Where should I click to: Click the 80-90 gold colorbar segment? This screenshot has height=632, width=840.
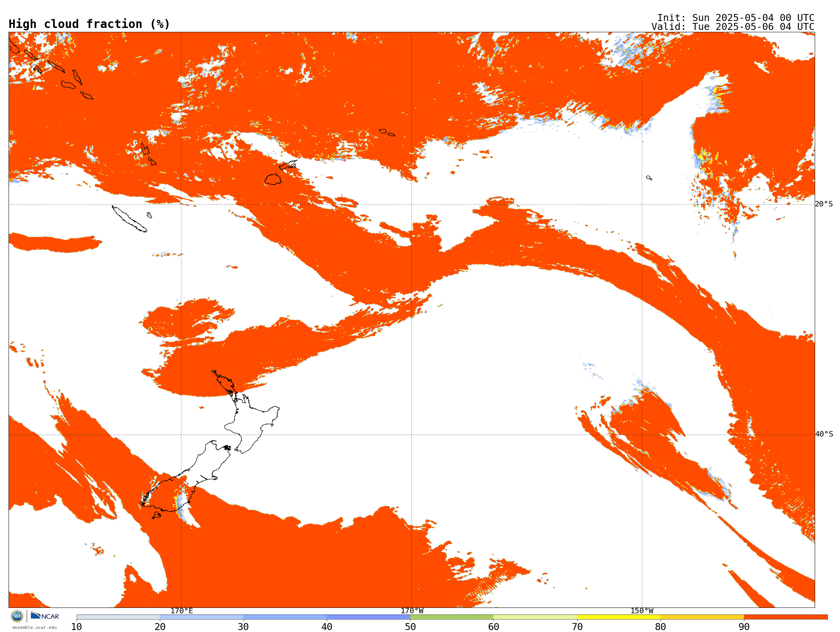702,617
